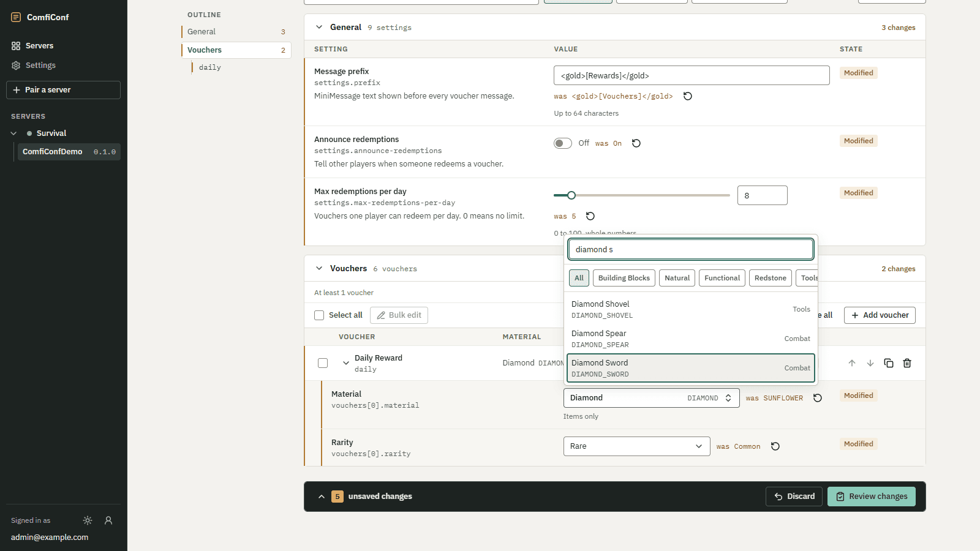Filter materials by Natural
This screenshot has height=551, width=980.
pyautogui.click(x=677, y=278)
